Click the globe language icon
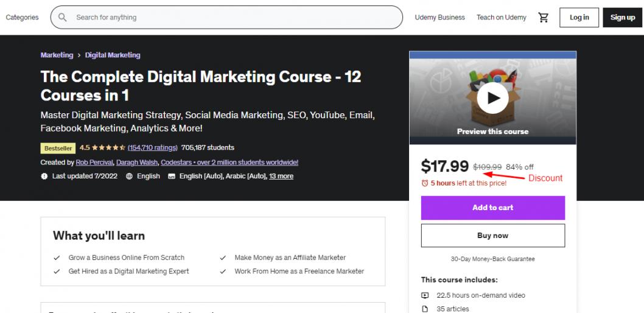Viewport: 644px width, 313px height. click(x=129, y=176)
